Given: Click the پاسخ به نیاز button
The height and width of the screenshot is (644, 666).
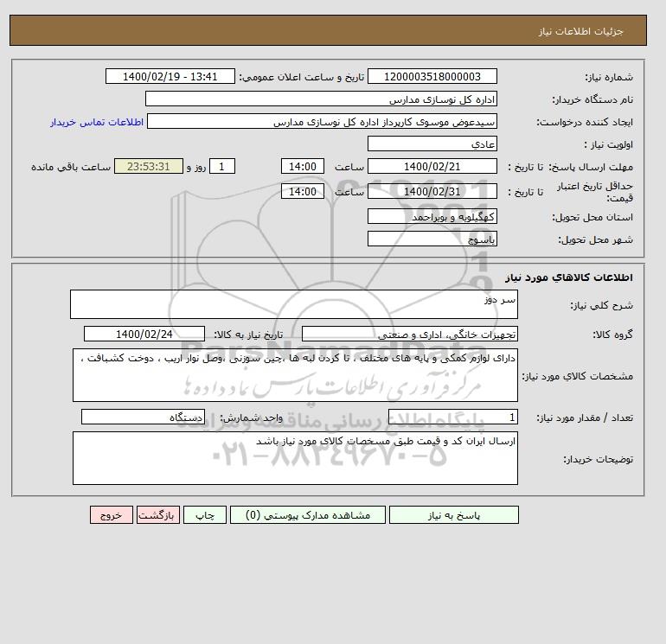Looking at the screenshot, I should (453, 515).
